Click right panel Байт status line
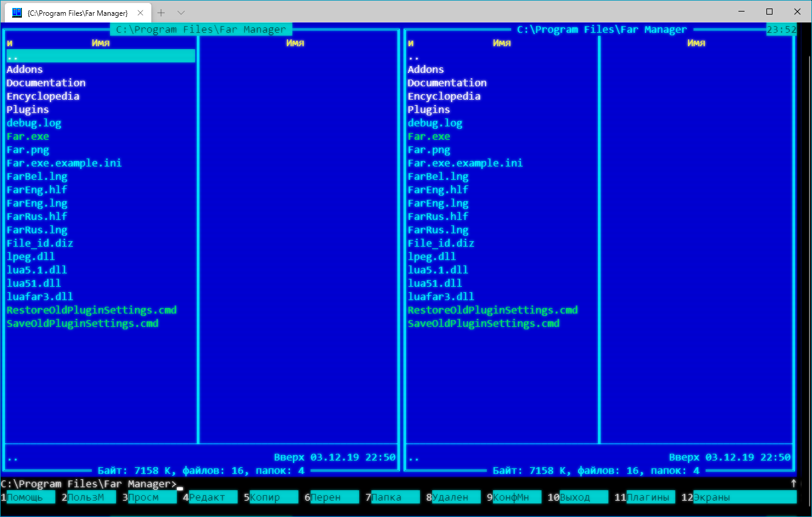Viewport: 812px width, 517px height. [596, 470]
